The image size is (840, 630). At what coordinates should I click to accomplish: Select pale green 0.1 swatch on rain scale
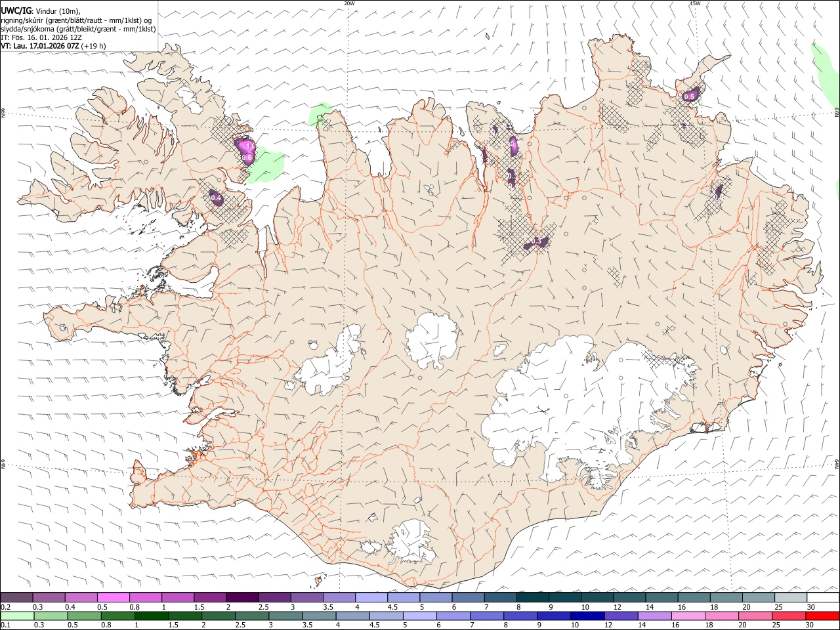click(x=18, y=616)
